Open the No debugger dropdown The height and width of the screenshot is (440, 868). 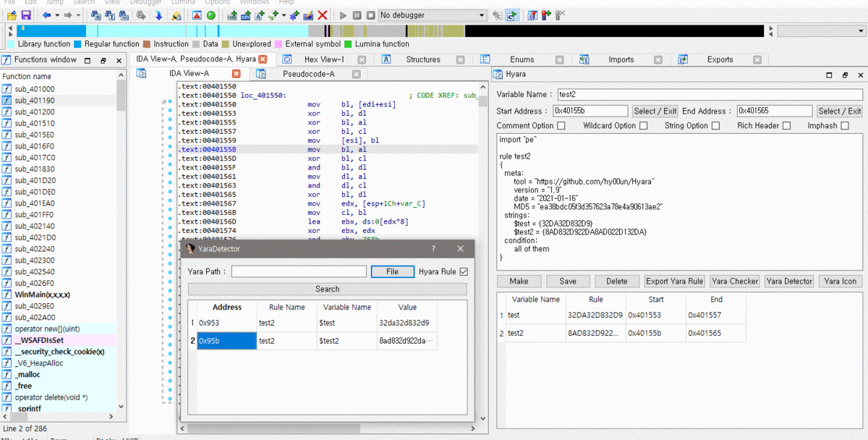[x=432, y=15]
